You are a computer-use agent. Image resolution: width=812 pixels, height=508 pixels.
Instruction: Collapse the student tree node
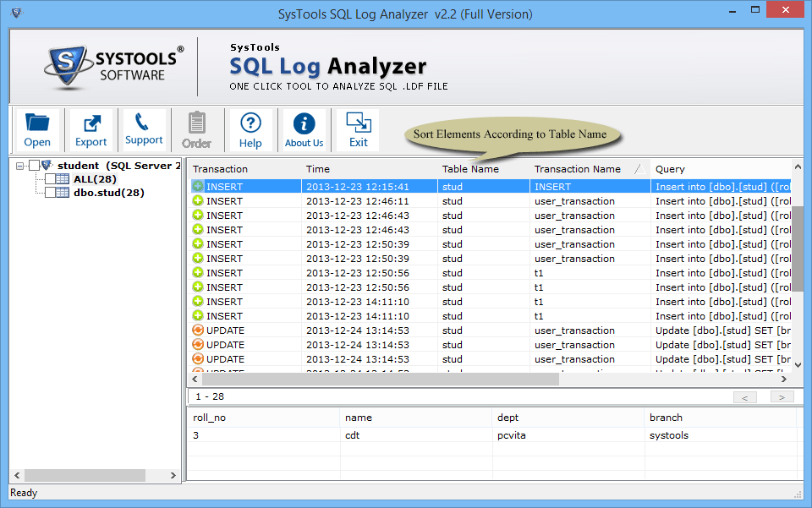pos(19,166)
